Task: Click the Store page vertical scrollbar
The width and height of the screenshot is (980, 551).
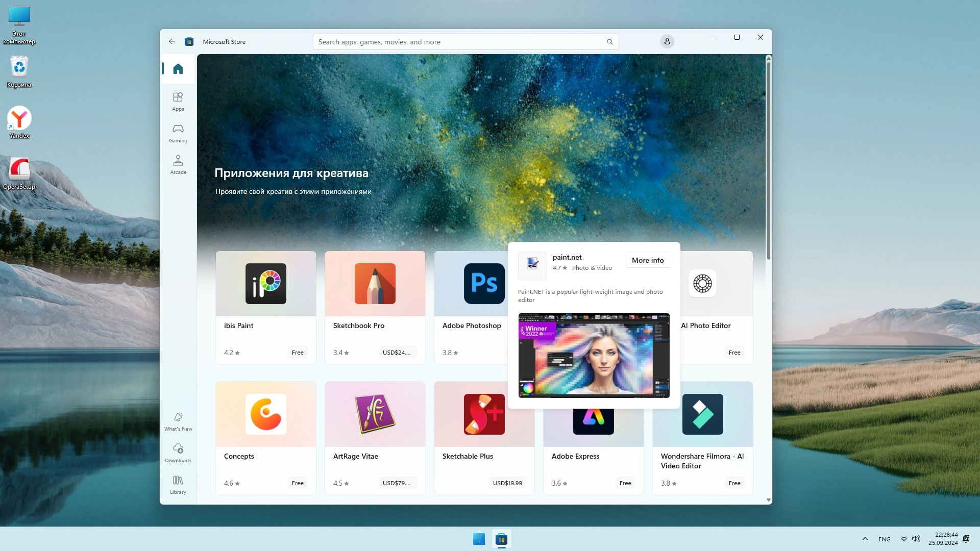Action: 768,158
